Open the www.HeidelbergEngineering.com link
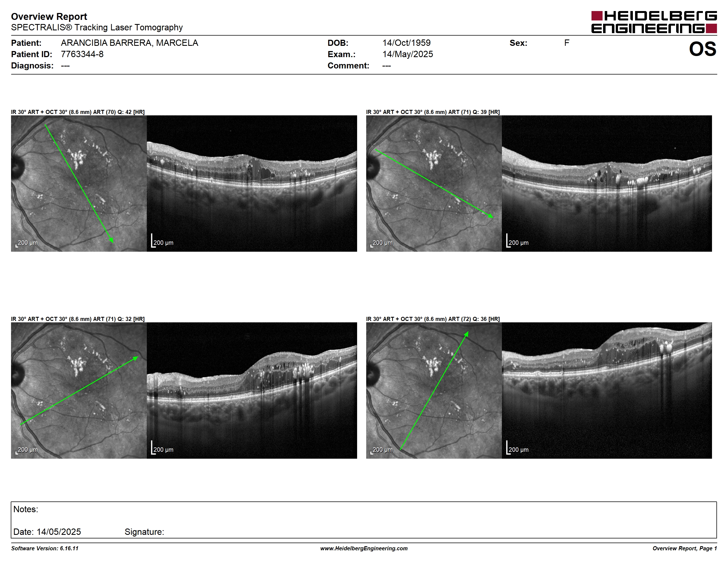This screenshot has width=728, height=563. click(364, 548)
